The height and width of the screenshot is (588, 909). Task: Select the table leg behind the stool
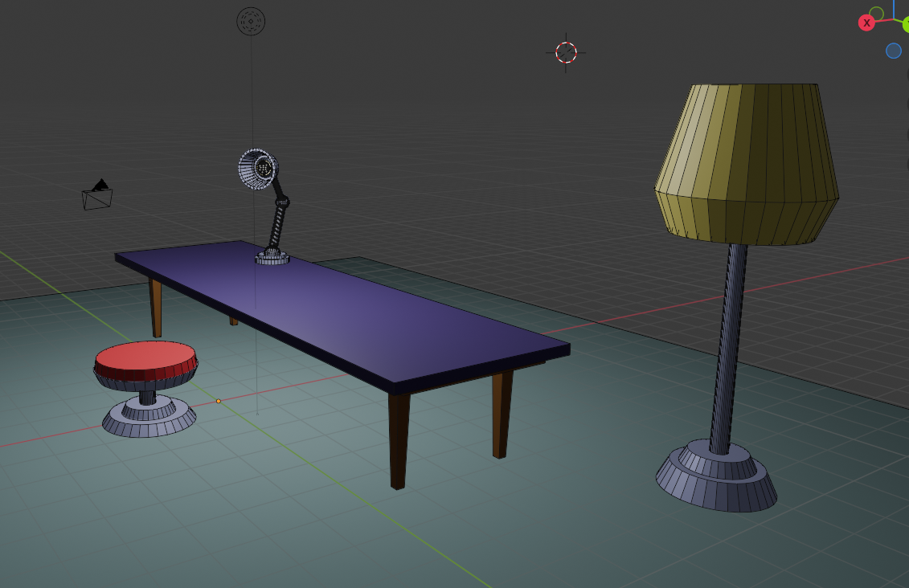pyautogui.click(x=156, y=307)
